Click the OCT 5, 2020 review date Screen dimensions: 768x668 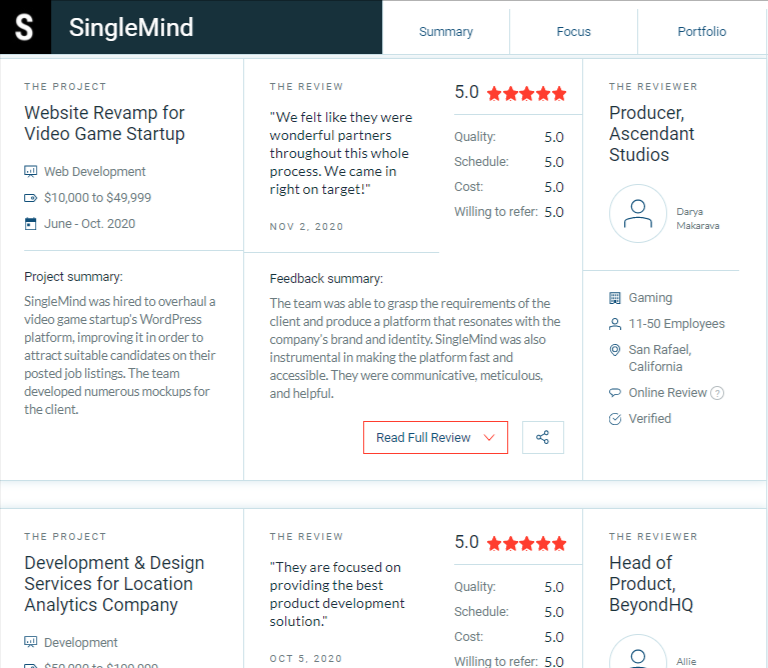pos(306,659)
